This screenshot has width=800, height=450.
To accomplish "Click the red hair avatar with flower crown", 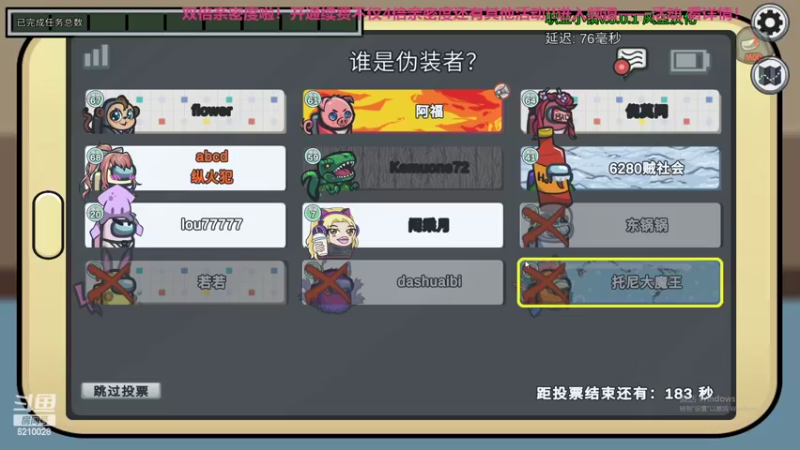I will pos(554,113).
